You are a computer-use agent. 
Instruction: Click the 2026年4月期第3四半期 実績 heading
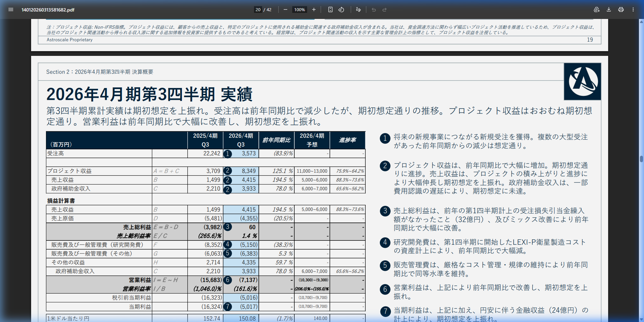click(149, 94)
